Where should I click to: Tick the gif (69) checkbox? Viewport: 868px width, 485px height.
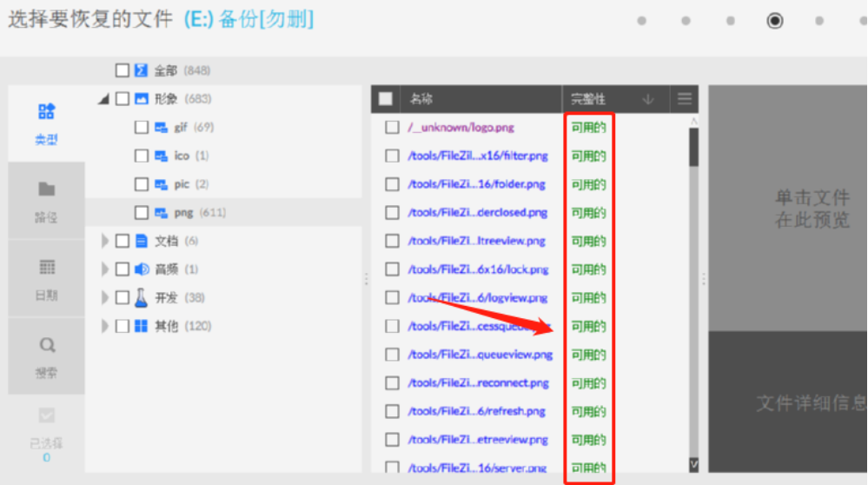[142, 128]
